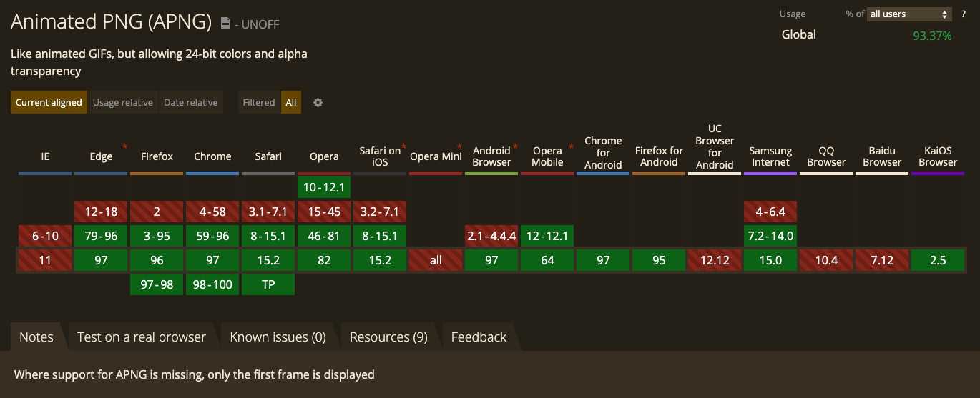Click the UNOFF specification status link
Viewport: 980px width, 398px height.
pyautogui.click(x=260, y=24)
